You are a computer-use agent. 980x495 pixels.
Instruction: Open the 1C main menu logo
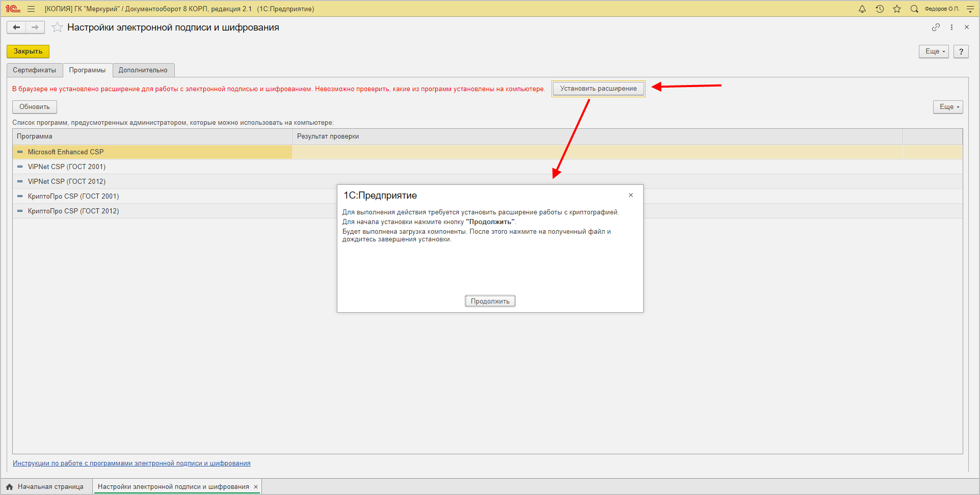coord(13,9)
